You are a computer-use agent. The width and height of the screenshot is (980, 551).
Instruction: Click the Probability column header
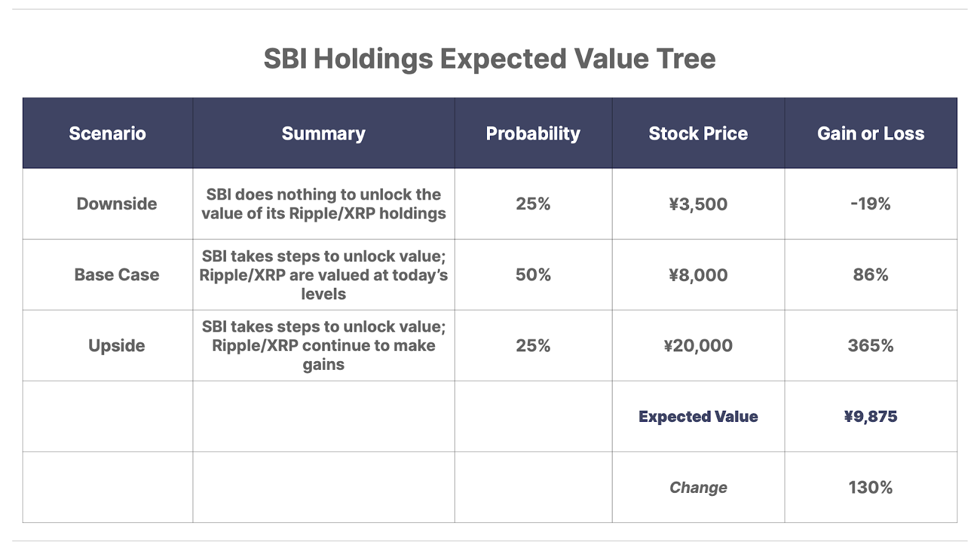[533, 133]
